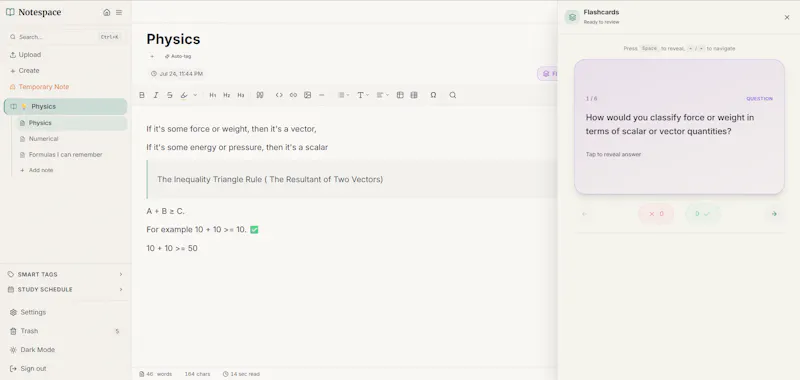Insert a code block
Screen dimensions: 800x380
tap(279, 95)
